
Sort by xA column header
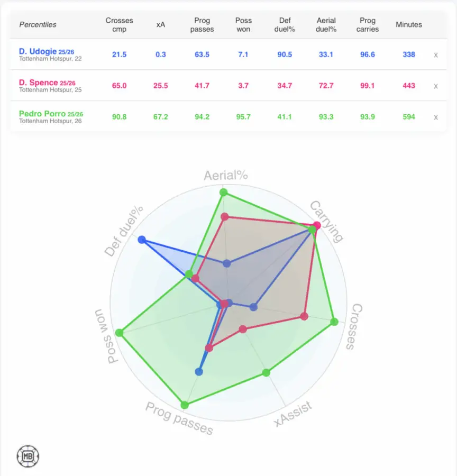161,25
